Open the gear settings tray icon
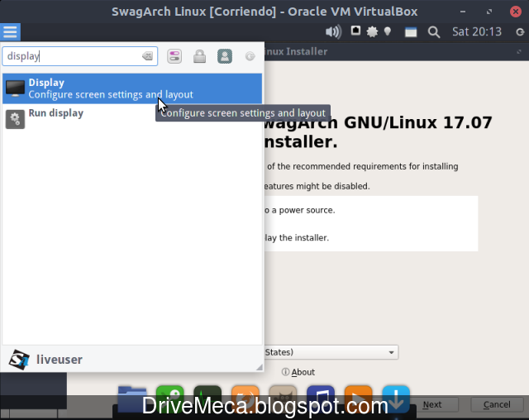Image resolution: width=529 pixels, height=420 pixels. point(372,32)
